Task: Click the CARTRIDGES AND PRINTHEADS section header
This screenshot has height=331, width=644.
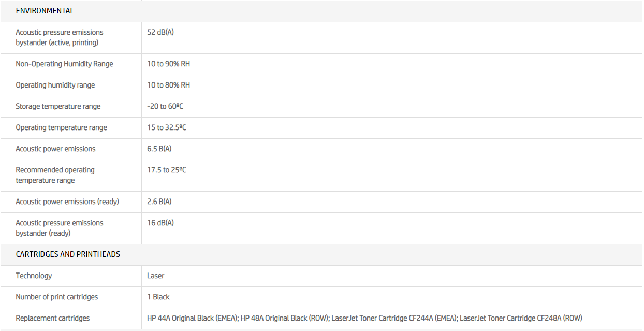Action: (x=68, y=254)
